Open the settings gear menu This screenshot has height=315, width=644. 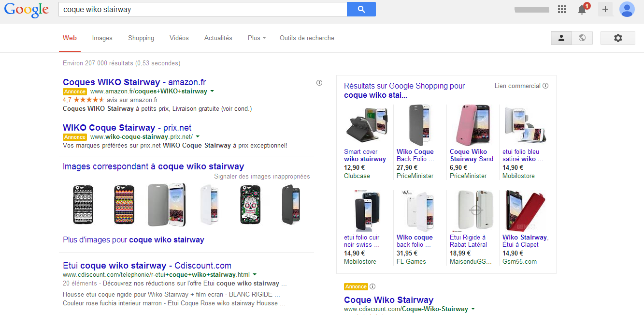point(617,38)
